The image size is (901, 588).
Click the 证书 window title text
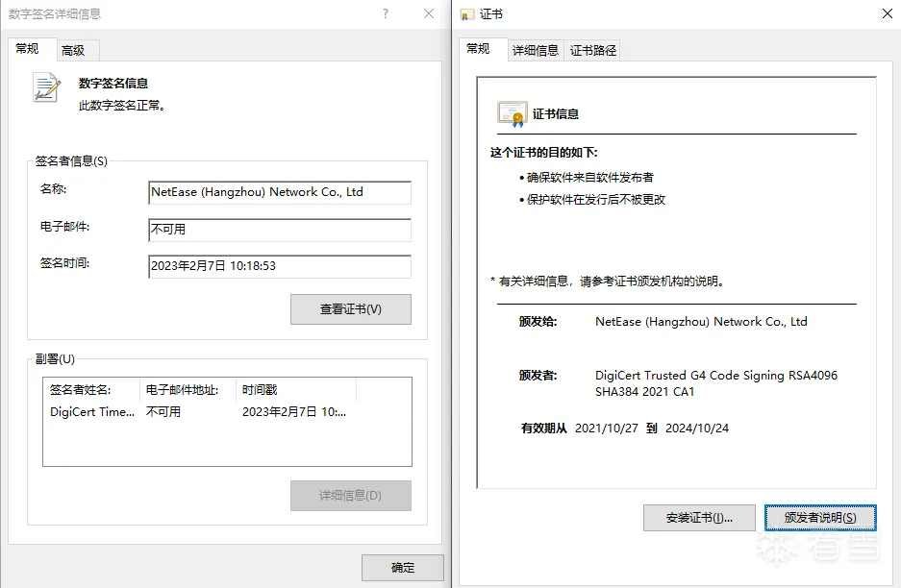491,14
